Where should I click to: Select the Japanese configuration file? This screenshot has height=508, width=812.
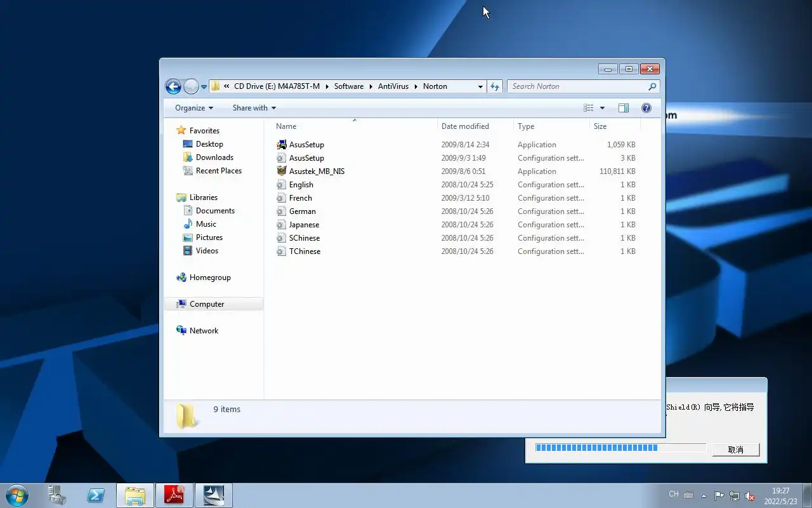pyautogui.click(x=304, y=225)
